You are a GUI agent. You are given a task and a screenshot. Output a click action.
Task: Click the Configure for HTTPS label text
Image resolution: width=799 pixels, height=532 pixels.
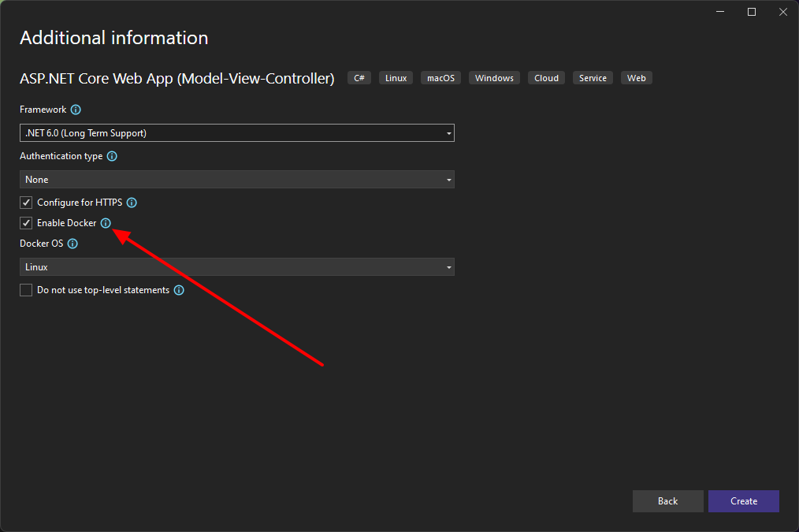(x=80, y=203)
